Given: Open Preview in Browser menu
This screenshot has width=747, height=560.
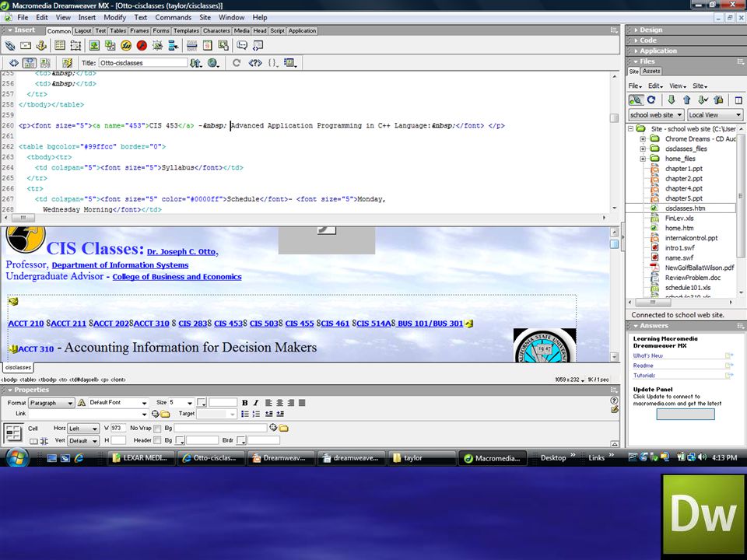Looking at the screenshot, I should click(x=213, y=63).
